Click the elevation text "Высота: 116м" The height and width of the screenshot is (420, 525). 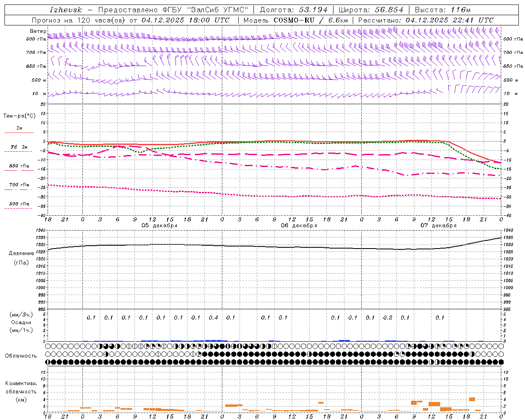pyautogui.click(x=443, y=10)
